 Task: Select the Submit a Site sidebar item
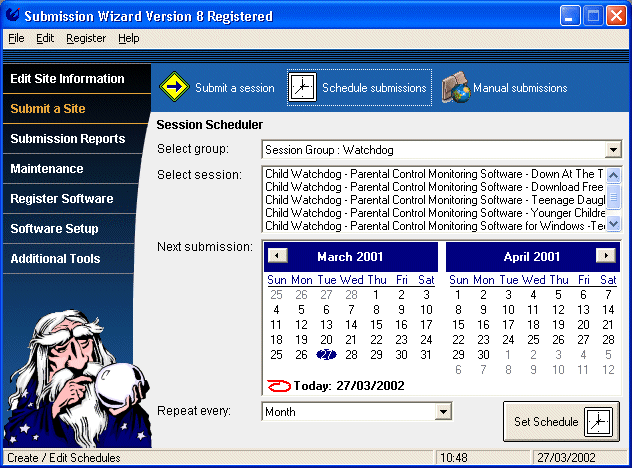(x=77, y=109)
